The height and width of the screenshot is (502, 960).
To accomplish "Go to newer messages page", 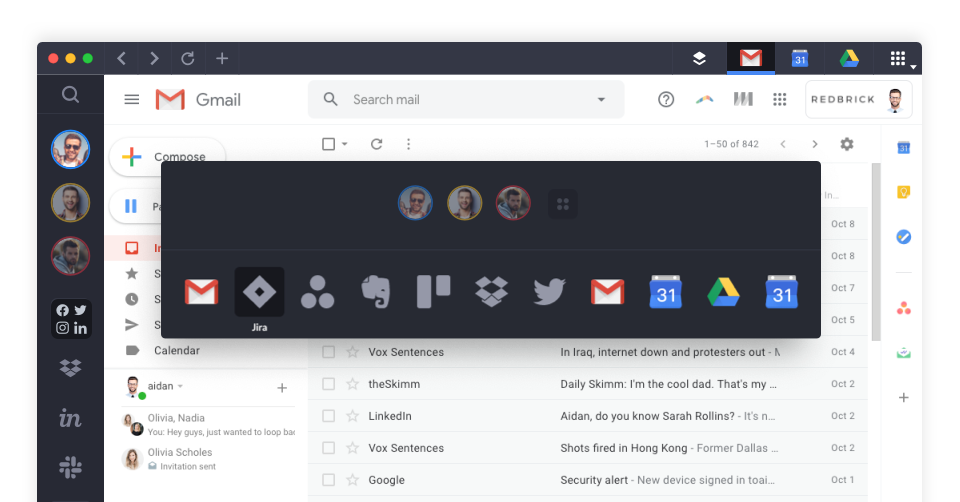I will pyautogui.click(x=782, y=144).
